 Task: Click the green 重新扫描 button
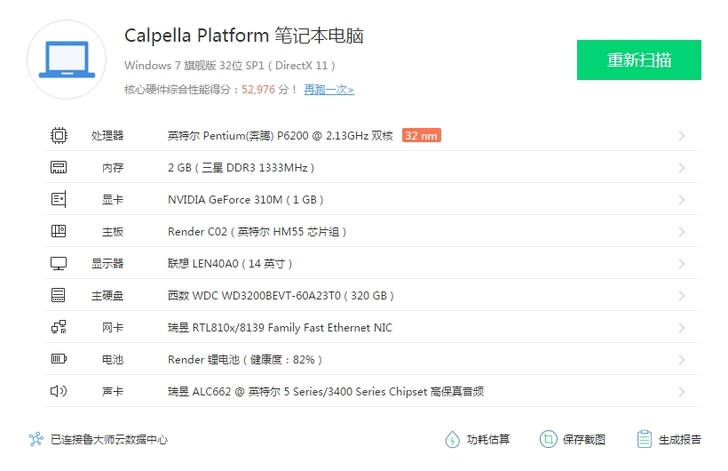coord(639,60)
